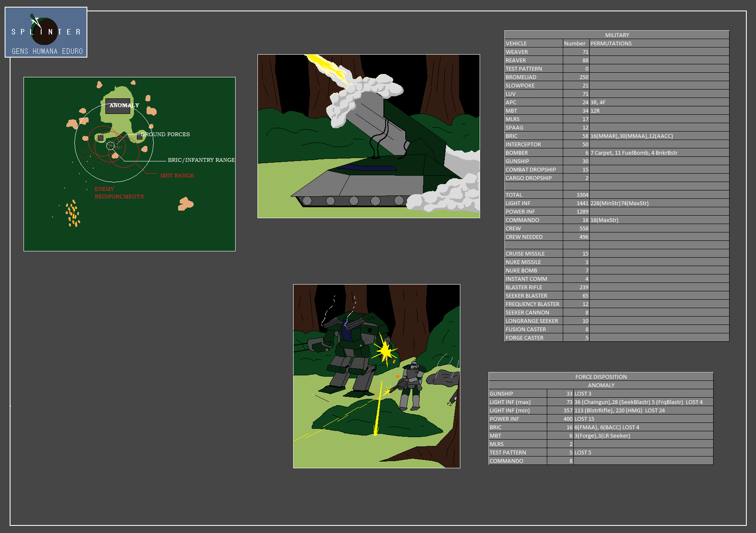Select the VEHICLE column header cell
Screen dimensions: 756x533
tap(516, 43)
